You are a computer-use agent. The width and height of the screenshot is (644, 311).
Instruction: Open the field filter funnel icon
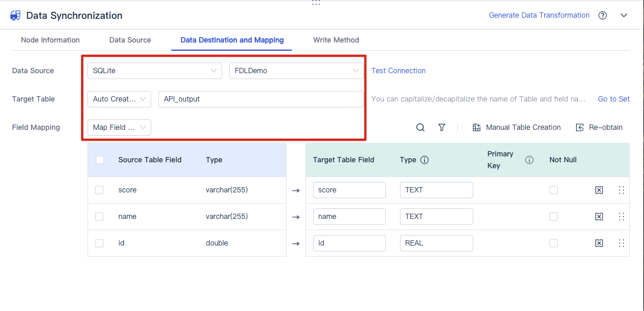(441, 127)
